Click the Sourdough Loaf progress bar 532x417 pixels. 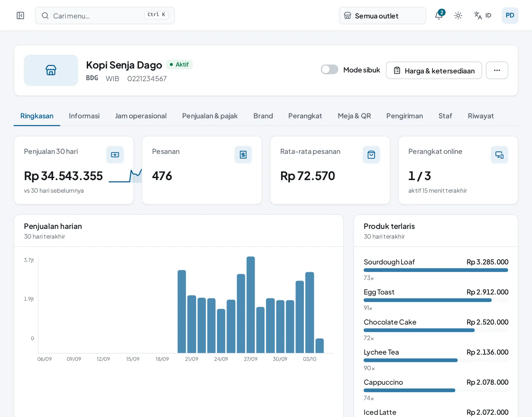tap(436, 270)
